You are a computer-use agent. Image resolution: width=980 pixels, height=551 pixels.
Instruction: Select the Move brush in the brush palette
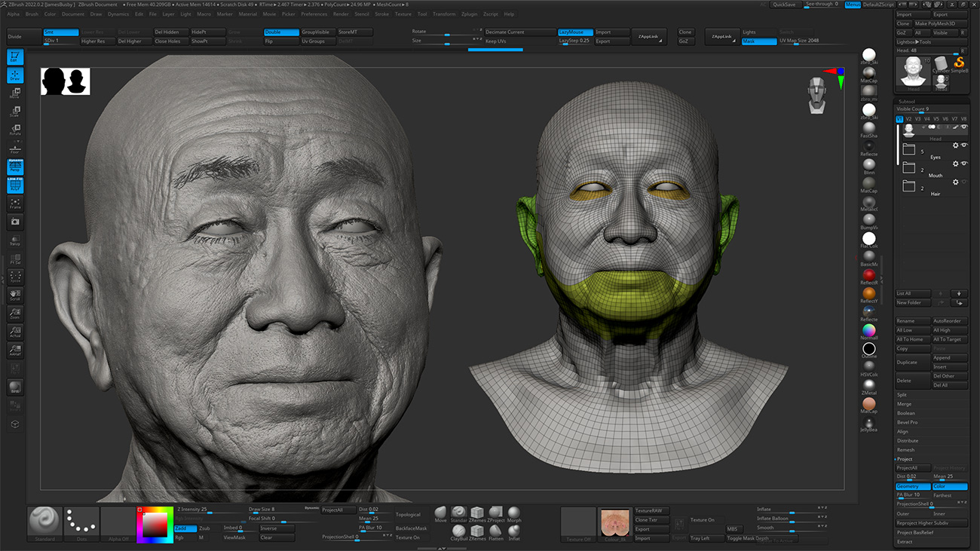[440, 513]
